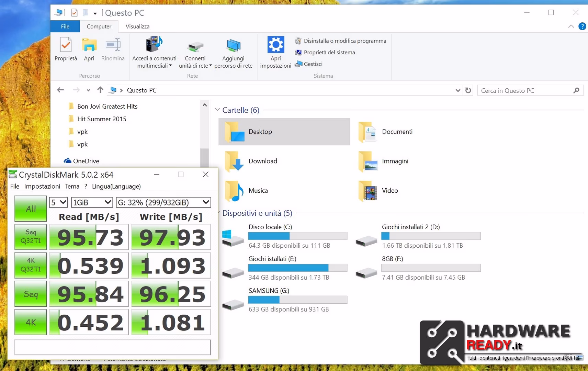Click Gestisci in the Sistema group
The width and height of the screenshot is (588, 371).
click(x=309, y=64)
